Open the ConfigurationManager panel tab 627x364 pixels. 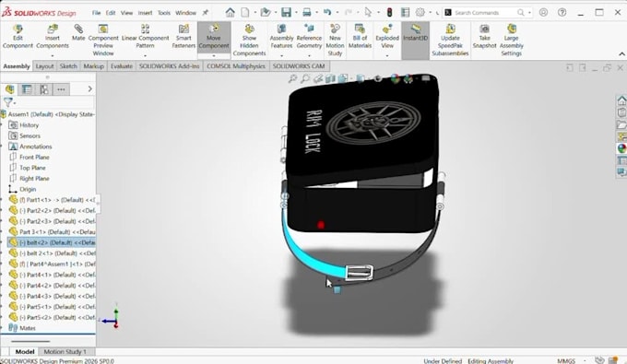[x=44, y=89]
